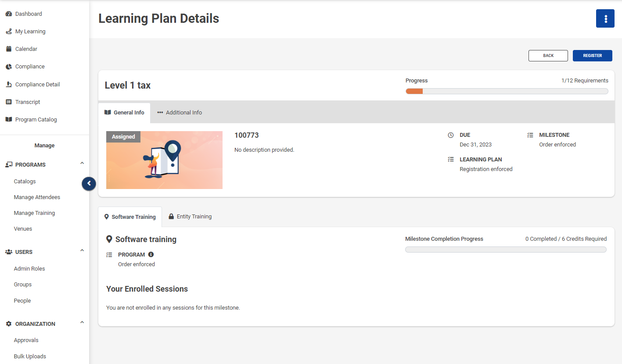Open the three-dot actions menu
This screenshot has width=622, height=364.
click(x=605, y=18)
